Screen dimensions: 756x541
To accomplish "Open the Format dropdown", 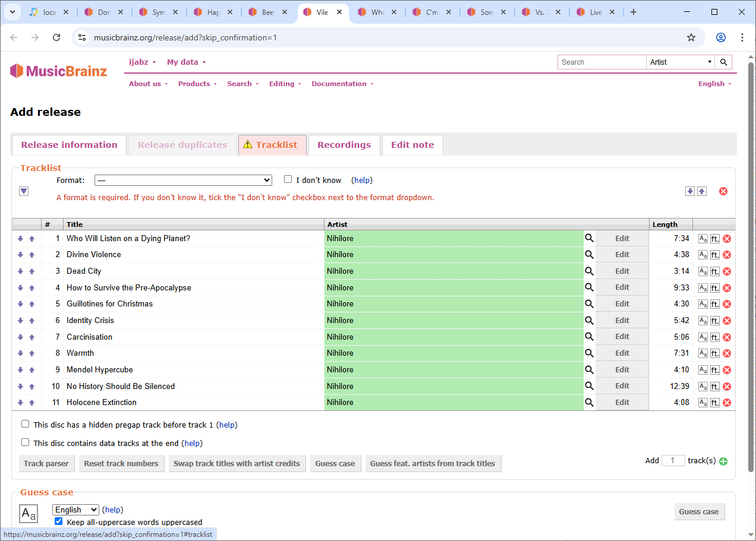I will click(183, 180).
